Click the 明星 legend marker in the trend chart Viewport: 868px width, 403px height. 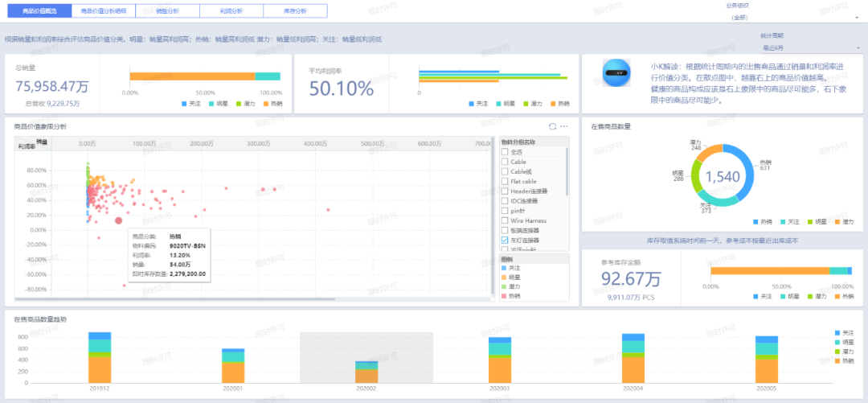837,342
